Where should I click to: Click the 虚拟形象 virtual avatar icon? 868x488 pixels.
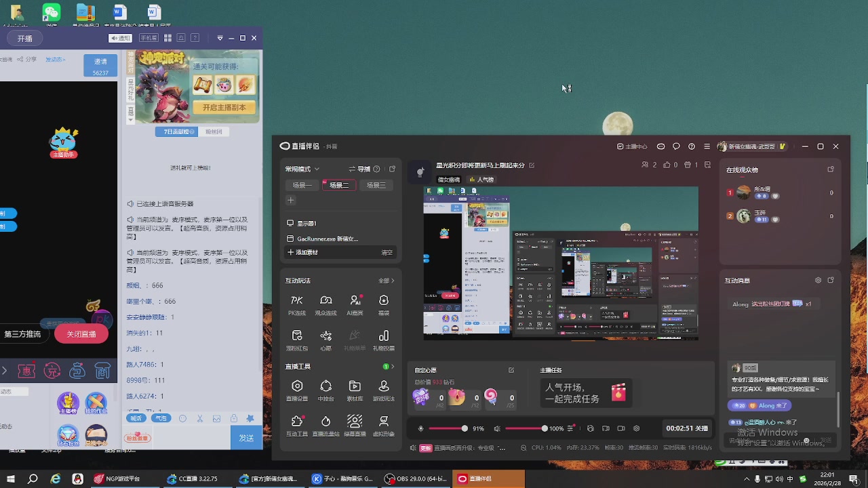[x=384, y=425]
